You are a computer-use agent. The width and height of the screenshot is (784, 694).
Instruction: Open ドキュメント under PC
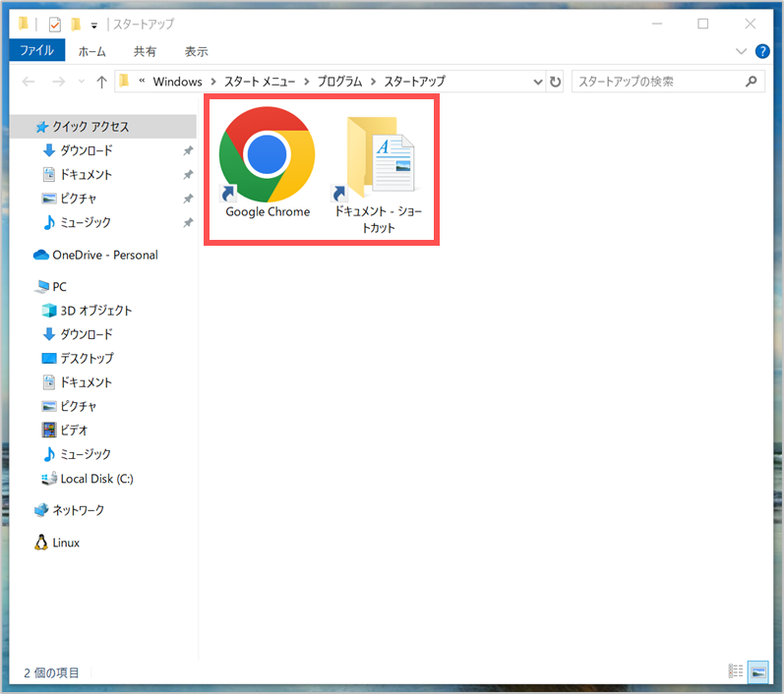point(86,382)
